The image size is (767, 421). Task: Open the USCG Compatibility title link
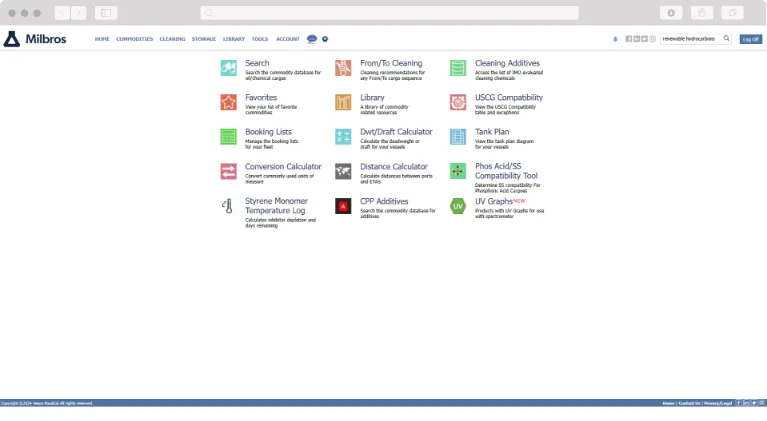[x=509, y=98]
